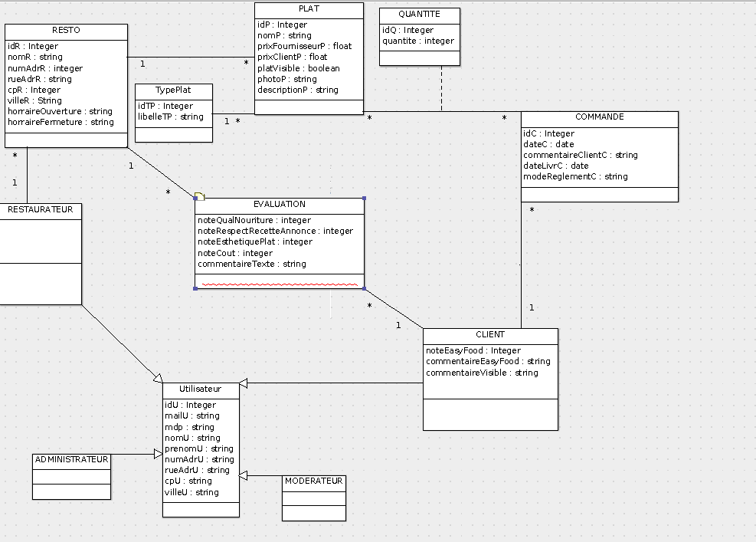
Task: Select the MODERATEUR class title
Action: (314, 481)
